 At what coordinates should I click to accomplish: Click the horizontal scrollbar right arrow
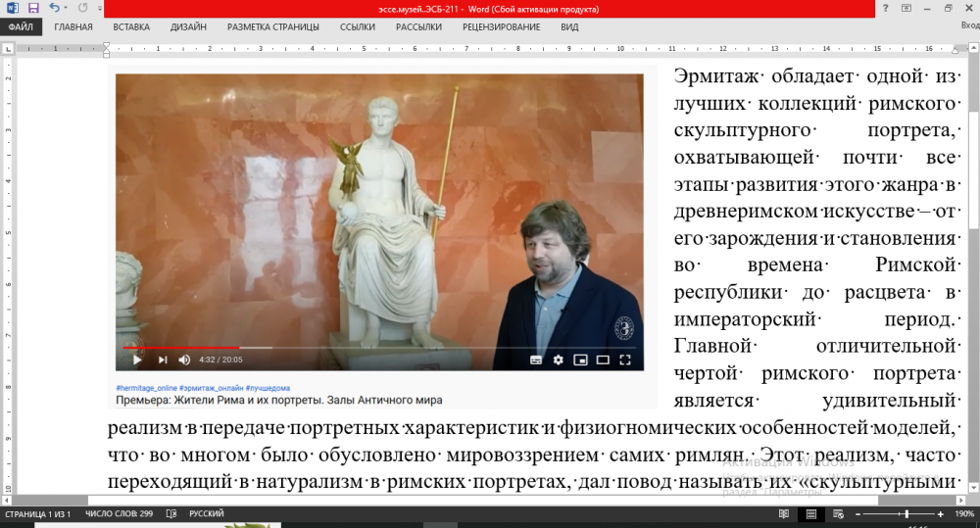pyautogui.click(x=961, y=500)
